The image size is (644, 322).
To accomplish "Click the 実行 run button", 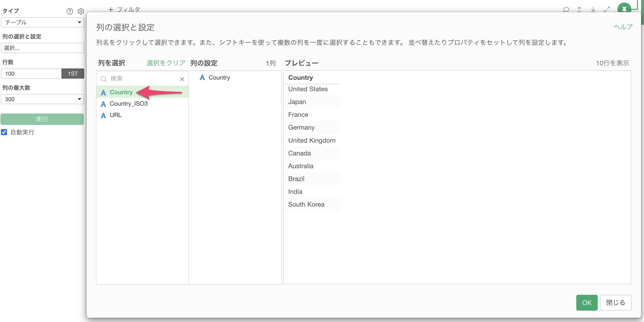I will [x=42, y=119].
